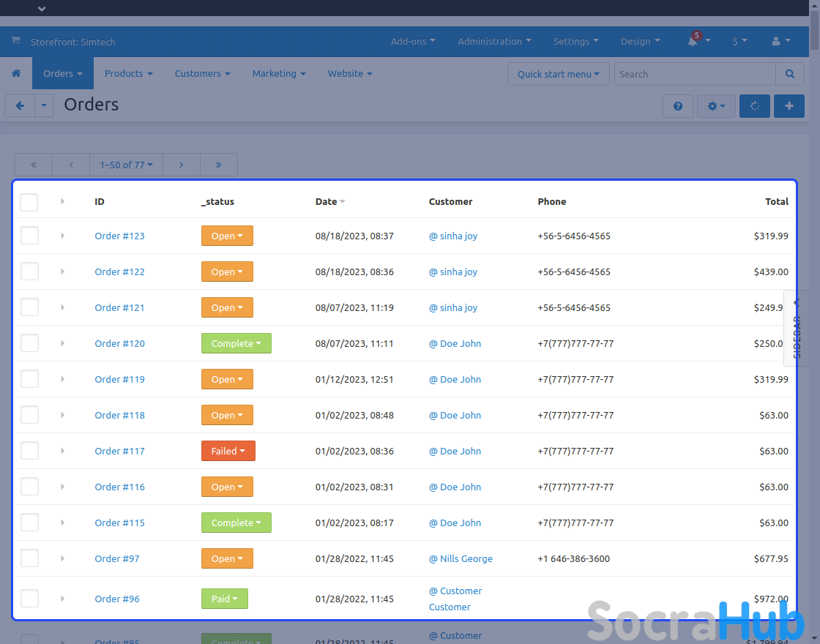Screen dimensions: 820x644
Task: Open Order #123 link
Action: point(119,236)
